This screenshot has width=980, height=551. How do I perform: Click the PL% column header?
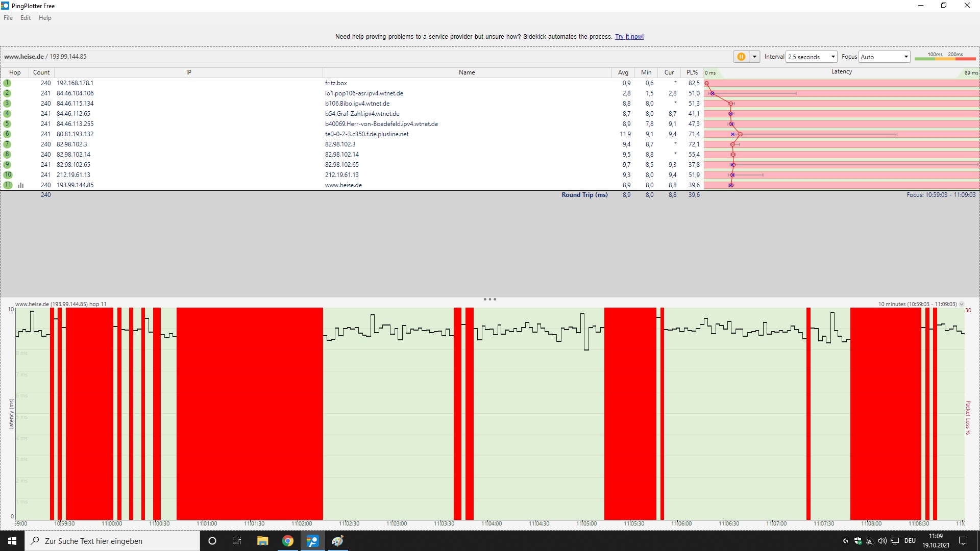(692, 72)
